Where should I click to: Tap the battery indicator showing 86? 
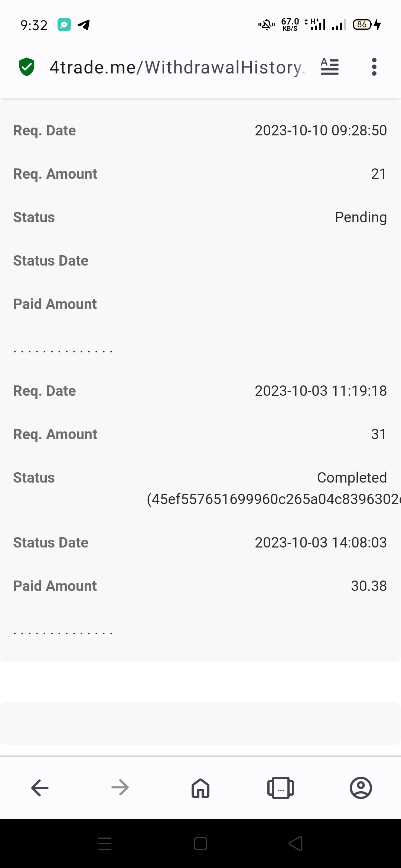pos(362,24)
